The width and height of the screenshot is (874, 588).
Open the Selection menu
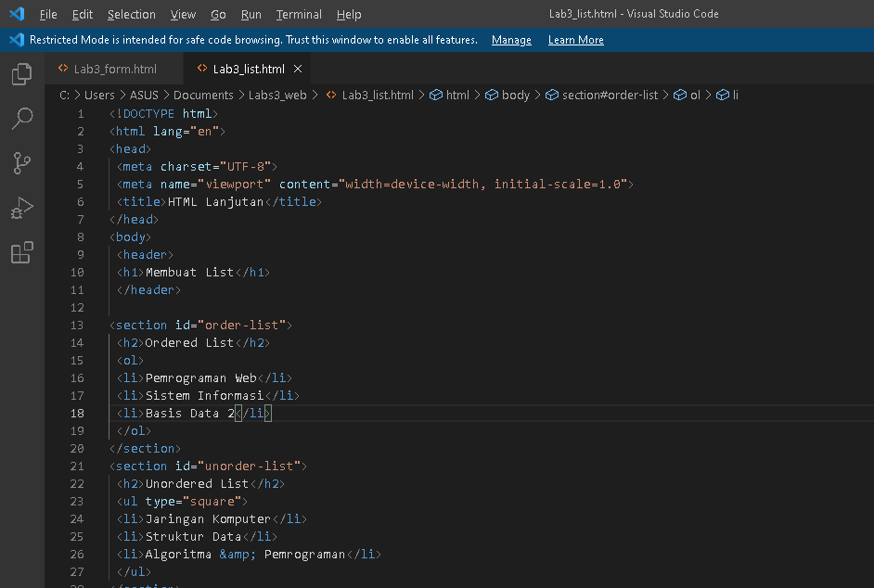[131, 14]
